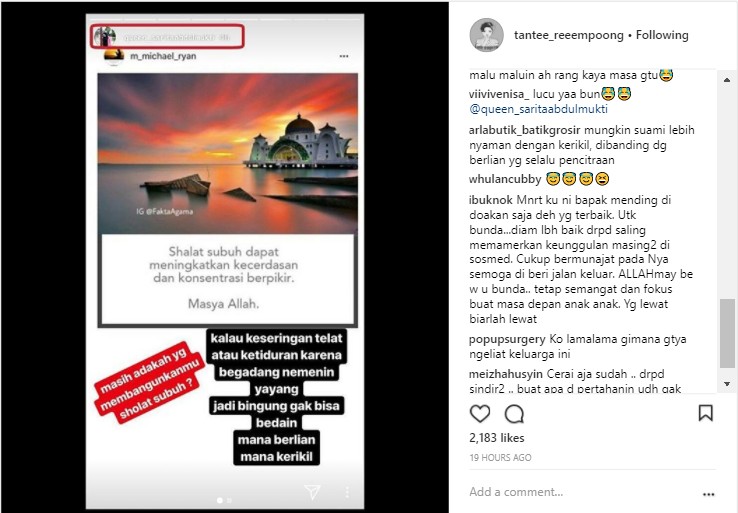Click the mosque sunset image in the post
This screenshot has width=738, height=513.
pyautogui.click(x=228, y=153)
